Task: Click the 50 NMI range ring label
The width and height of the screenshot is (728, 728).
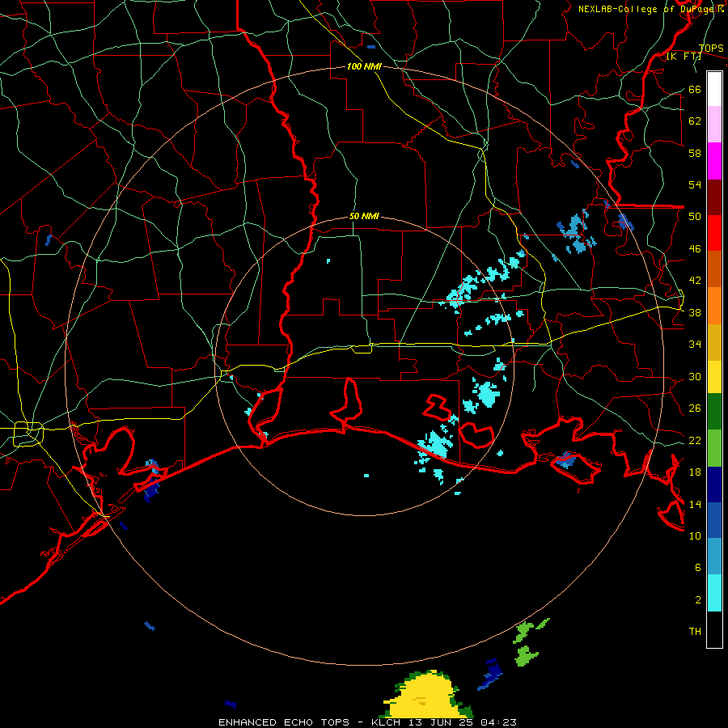Action: 364,216
